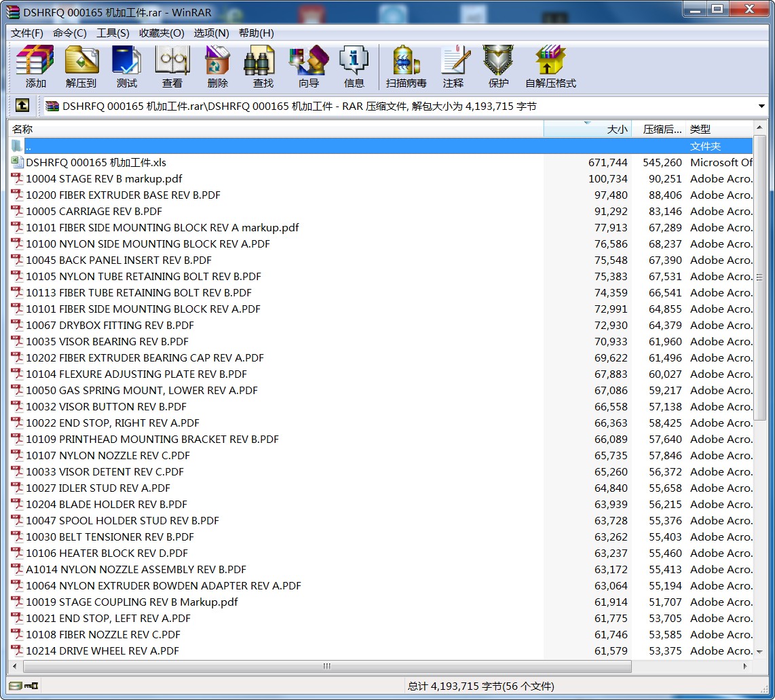The height and width of the screenshot is (700, 775).
Task: Open the 文件(F) menu
Action: [27, 33]
